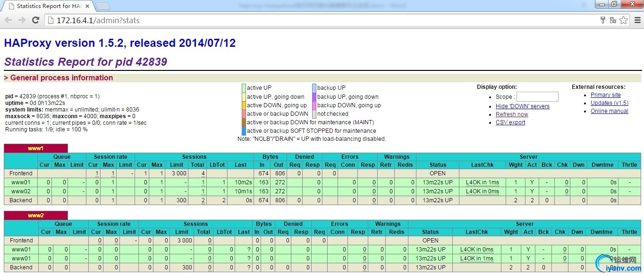Click the 10m1s last session value
The height and width of the screenshot is (276, 644).
point(244,191)
